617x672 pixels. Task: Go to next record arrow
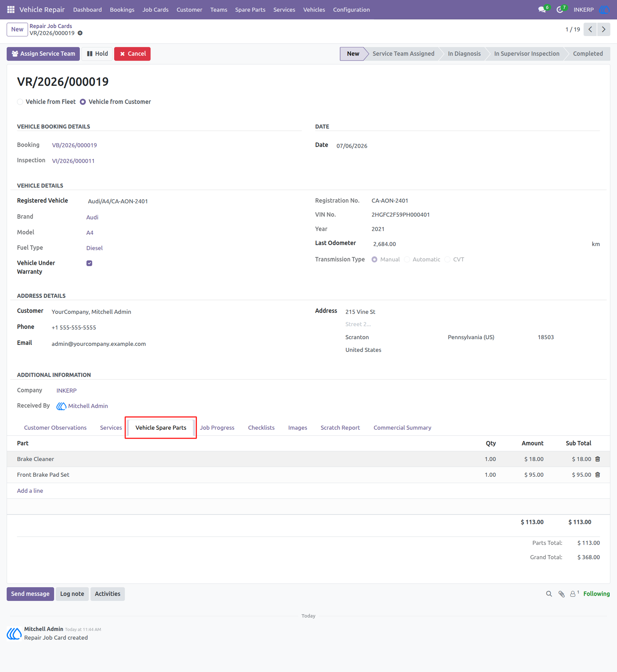[x=604, y=29]
